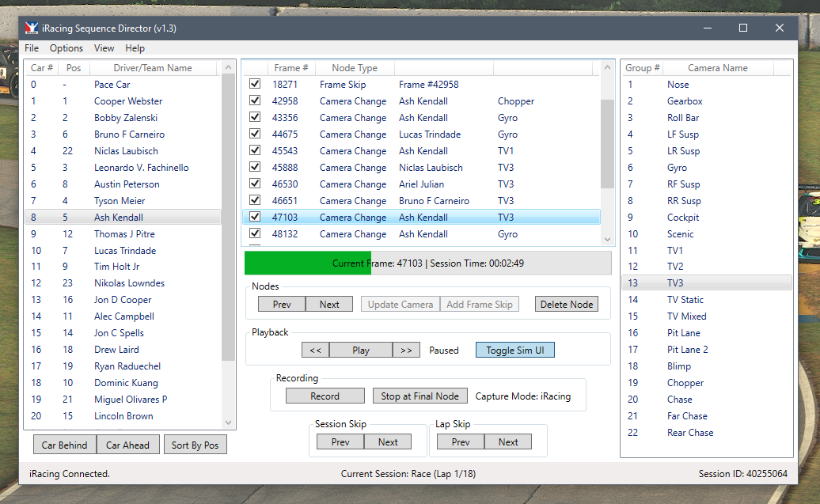Select driver Lucas Trindade in driver list

123,251
